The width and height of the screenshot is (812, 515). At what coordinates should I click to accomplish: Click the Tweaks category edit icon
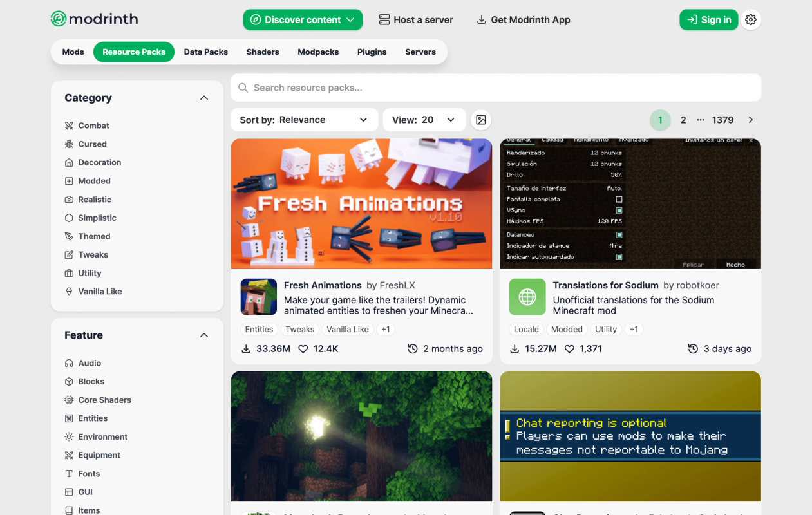[69, 255]
